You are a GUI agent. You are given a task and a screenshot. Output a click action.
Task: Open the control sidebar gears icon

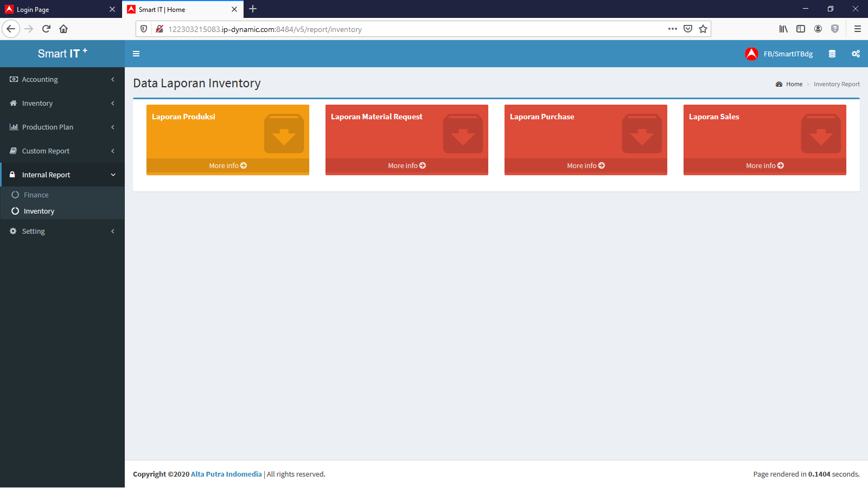pos(856,54)
